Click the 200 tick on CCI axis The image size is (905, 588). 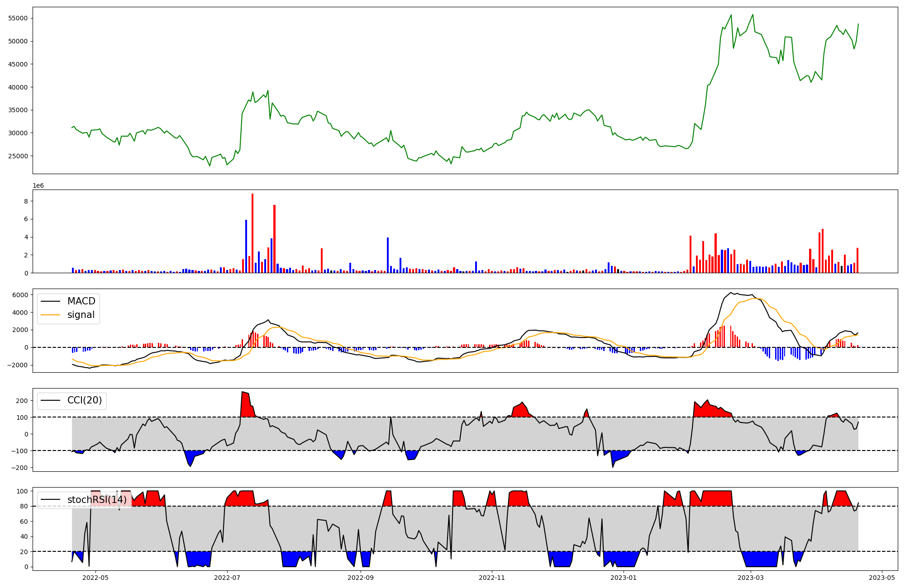click(x=22, y=401)
